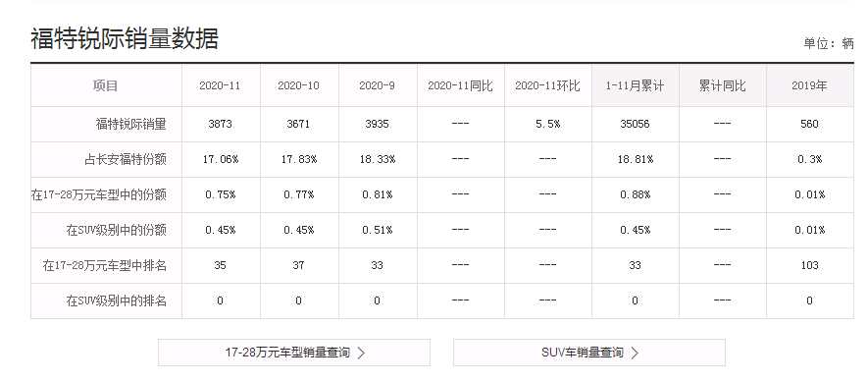Select the 2019年 column header

tap(809, 86)
